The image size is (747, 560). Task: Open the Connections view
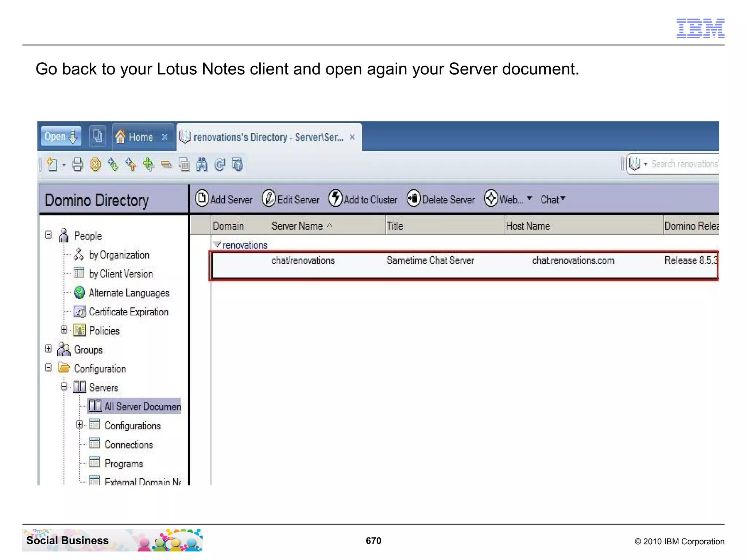(x=129, y=444)
